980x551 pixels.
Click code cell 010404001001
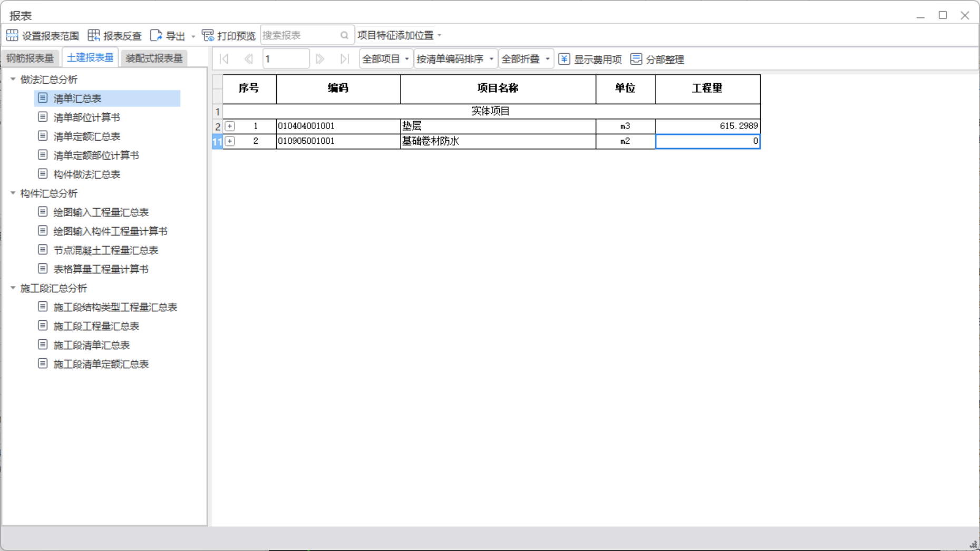coord(338,126)
